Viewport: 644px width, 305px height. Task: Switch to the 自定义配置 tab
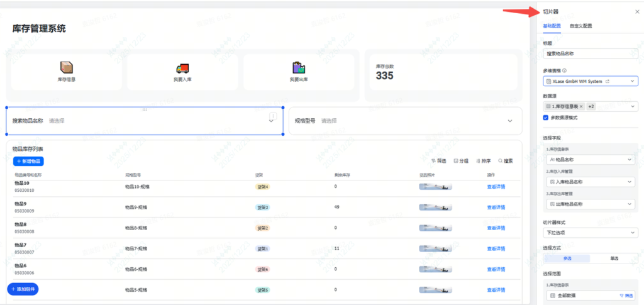coord(580,26)
